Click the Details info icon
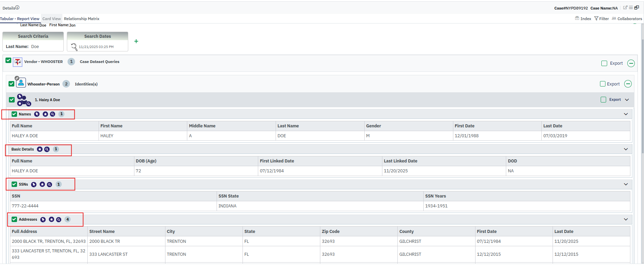The width and height of the screenshot is (644, 267). pos(17,7)
